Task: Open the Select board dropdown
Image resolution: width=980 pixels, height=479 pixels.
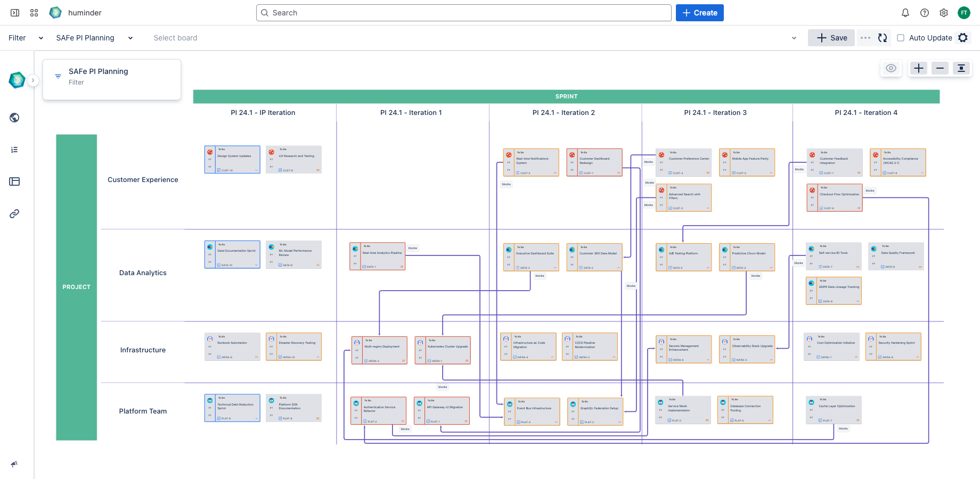Action: click(175, 38)
